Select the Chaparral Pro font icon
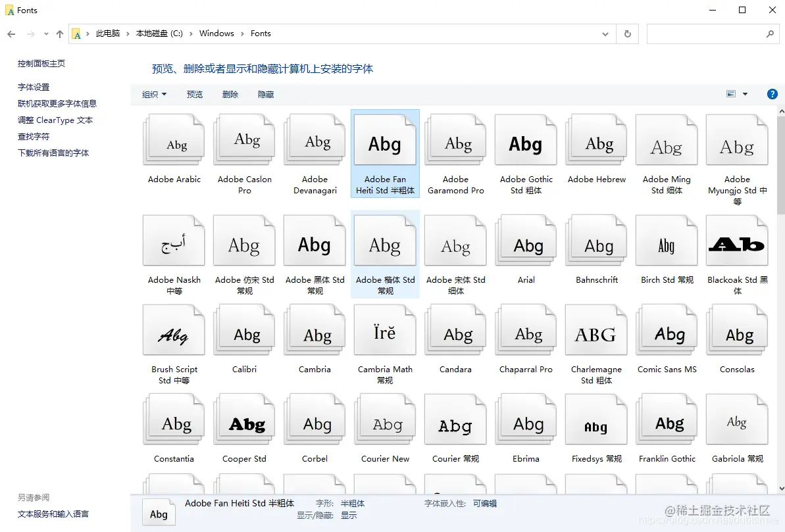Image resolution: width=785 pixels, height=532 pixels. (526, 330)
